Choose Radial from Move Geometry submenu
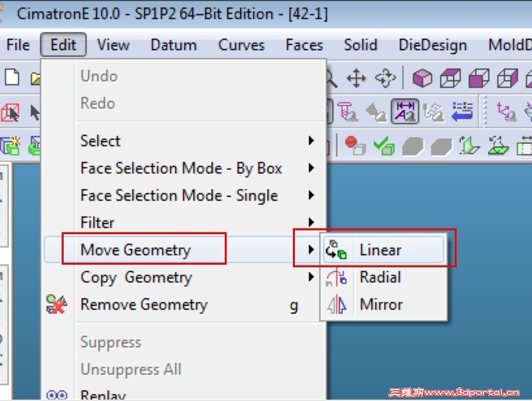 [x=383, y=277]
